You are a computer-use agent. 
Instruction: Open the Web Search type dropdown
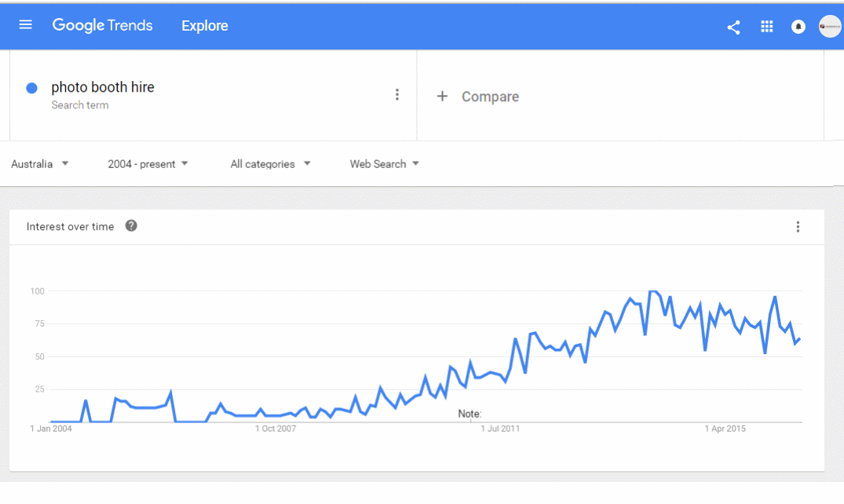coord(385,164)
